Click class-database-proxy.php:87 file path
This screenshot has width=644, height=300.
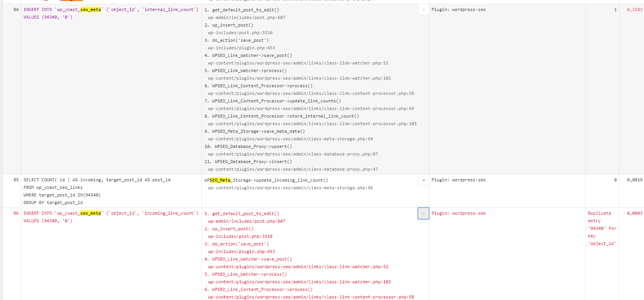pos(293,154)
